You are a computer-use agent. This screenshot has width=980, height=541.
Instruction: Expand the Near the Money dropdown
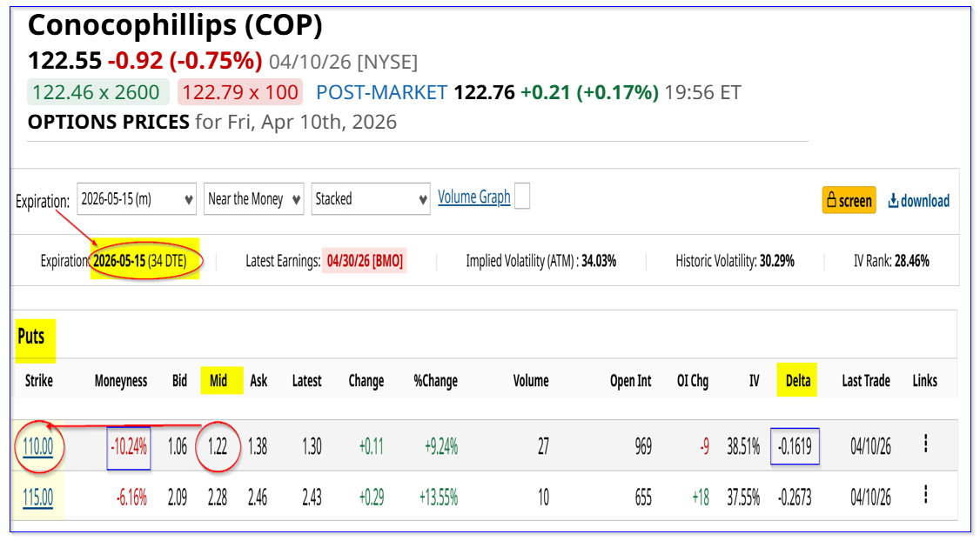click(x=253, y=199)
